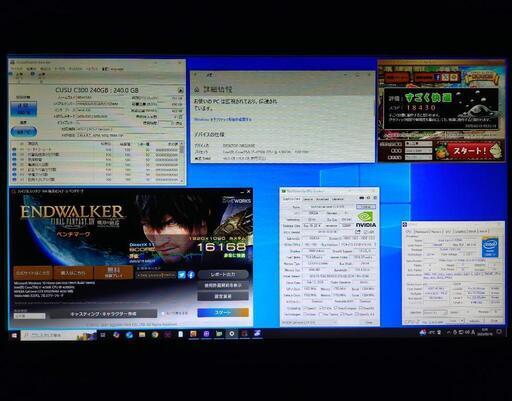
Task: Open the Language menu in CrystalDiskInfo
Action: [117, 69]
